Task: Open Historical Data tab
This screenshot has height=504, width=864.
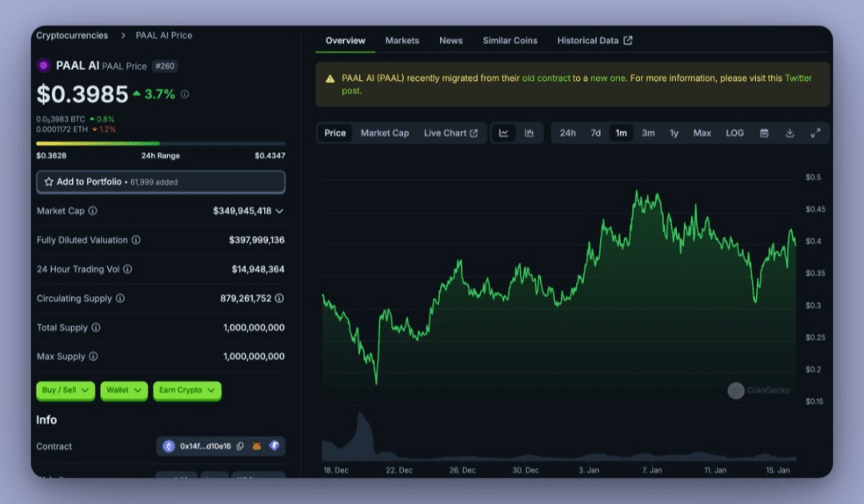Action: tap(594, 41)
